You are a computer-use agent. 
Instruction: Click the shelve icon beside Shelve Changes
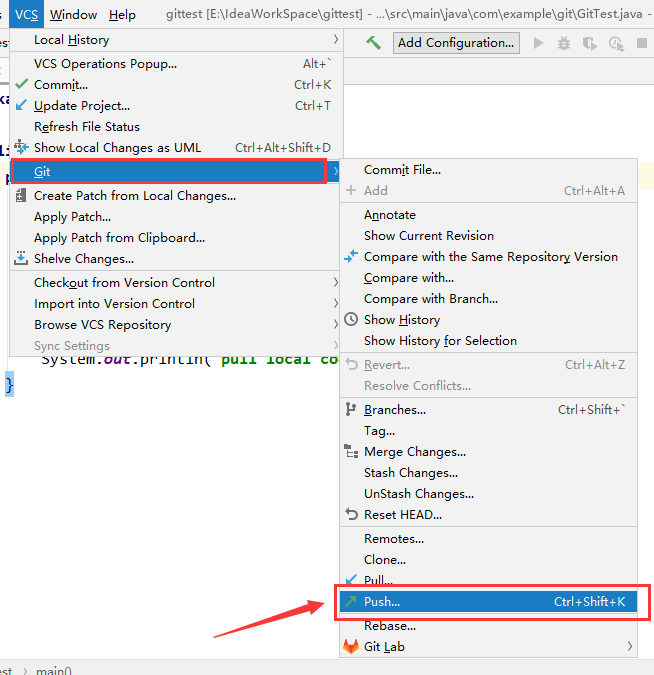tap(21, 258)
